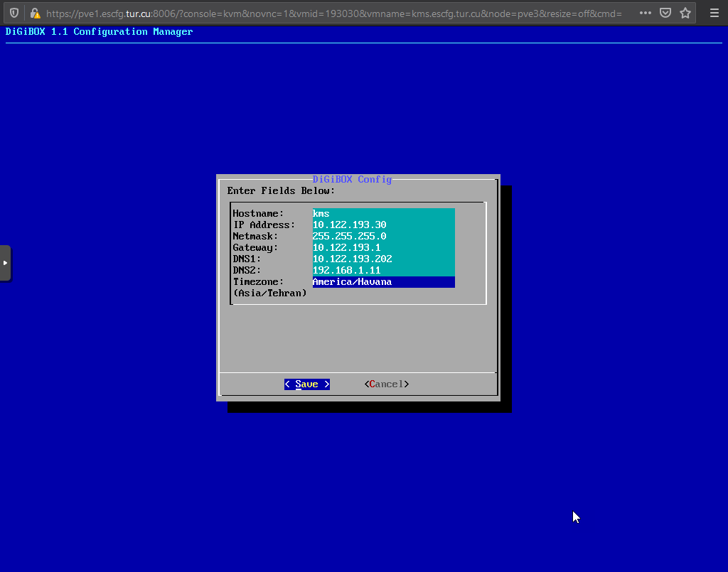Select the browser URL address bar text
The image size is (728, 572).
coord(334,14)
